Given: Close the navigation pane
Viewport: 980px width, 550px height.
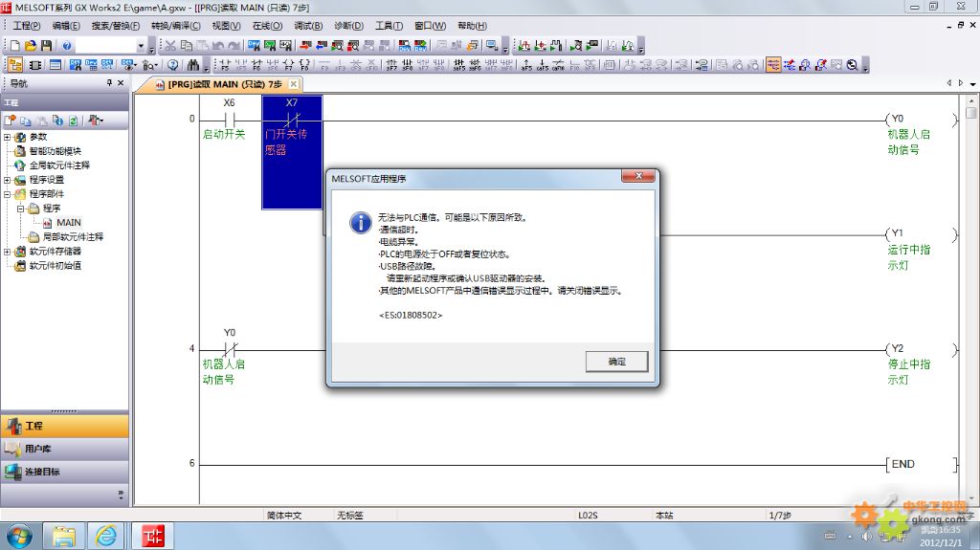Looking at the screenshot, I should pos(121,82).
